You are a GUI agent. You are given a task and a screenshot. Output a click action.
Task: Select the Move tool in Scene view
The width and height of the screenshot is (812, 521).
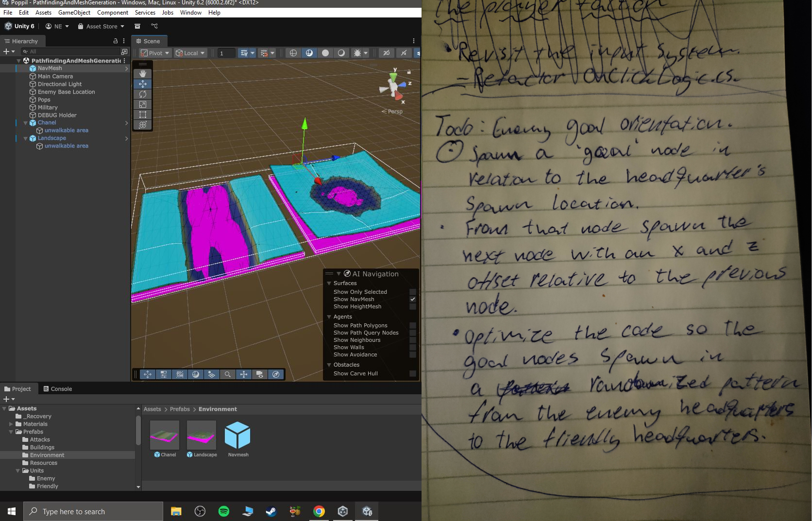pyautogui.click(x=142, y=84)
